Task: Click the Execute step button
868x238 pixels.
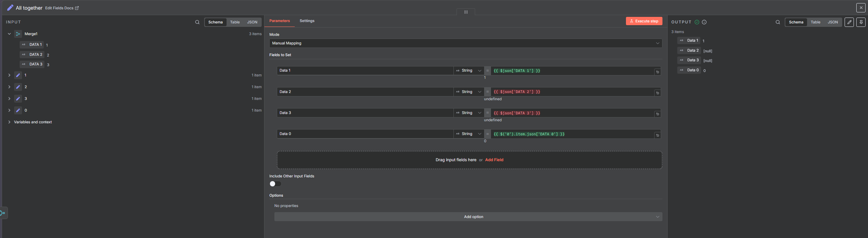Action: [x=644, y=21]
